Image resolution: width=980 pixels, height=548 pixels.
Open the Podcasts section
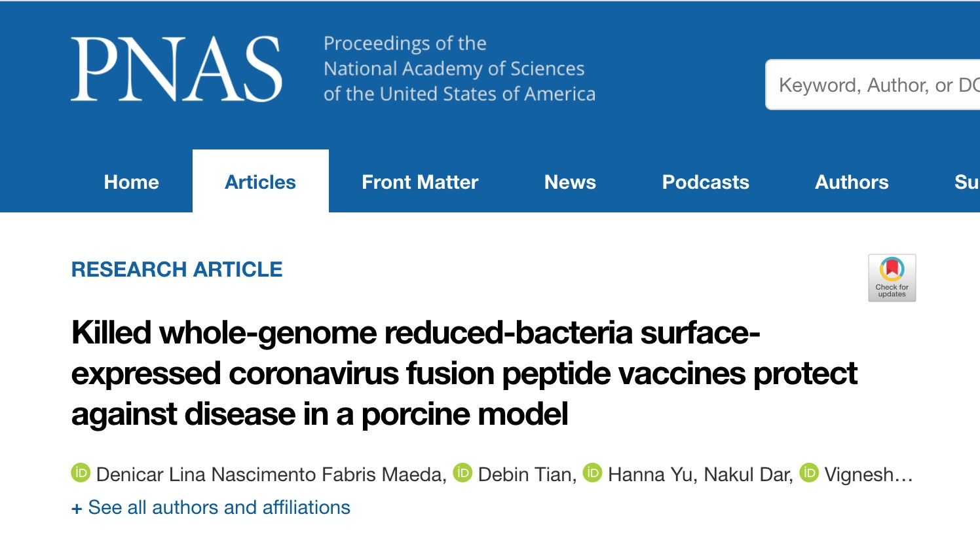(706, 182)
